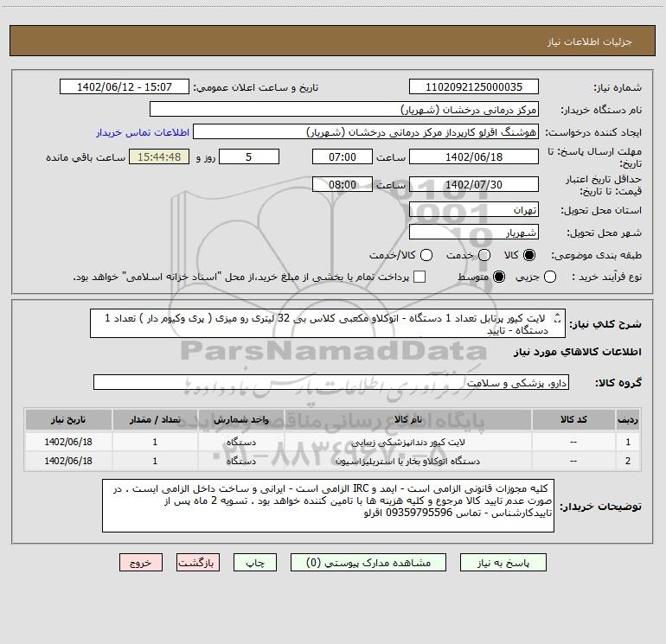This screenshot has width=666, height=644.
Task: Click the کد کالا column header
Action: [x=573, y=419]
